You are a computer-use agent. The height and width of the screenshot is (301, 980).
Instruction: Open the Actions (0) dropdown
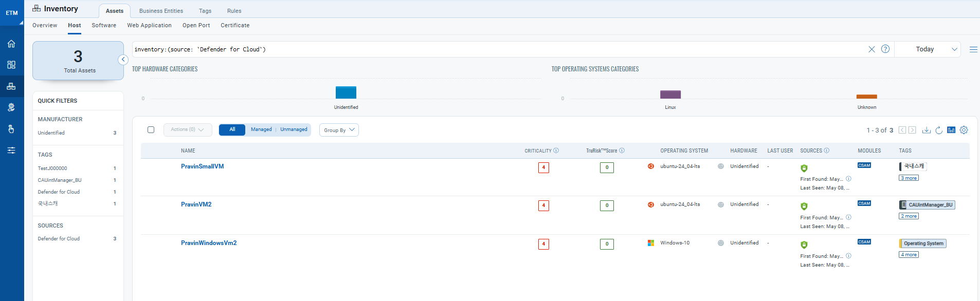[x=188, y=130]
